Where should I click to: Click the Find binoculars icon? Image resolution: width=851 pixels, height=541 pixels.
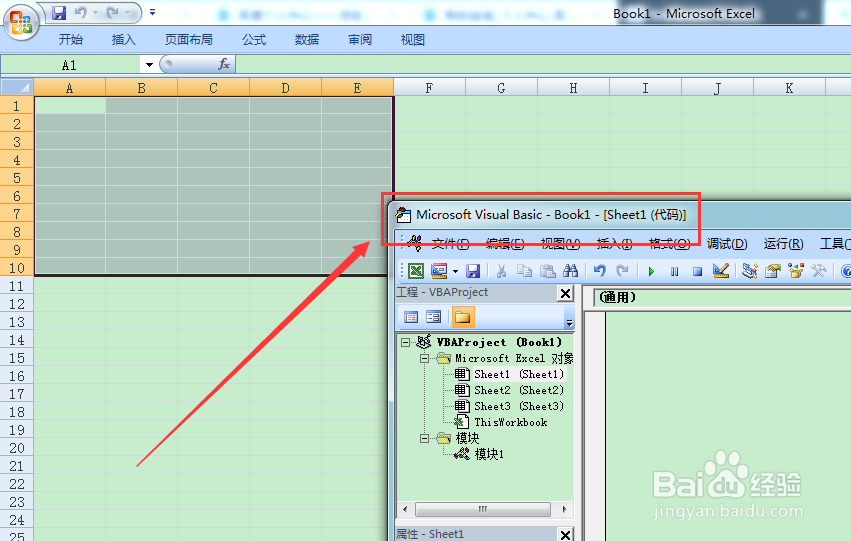pyautogui.click(x=570, y=270)
